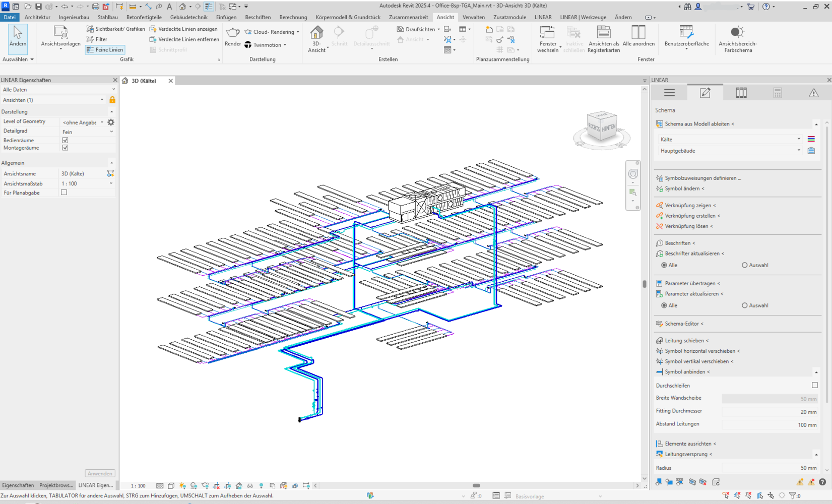The height and width of the screenshot is (504, 832).
Task: Click the warning triangle tab in LINEAR panel
Action: point(813,93)
